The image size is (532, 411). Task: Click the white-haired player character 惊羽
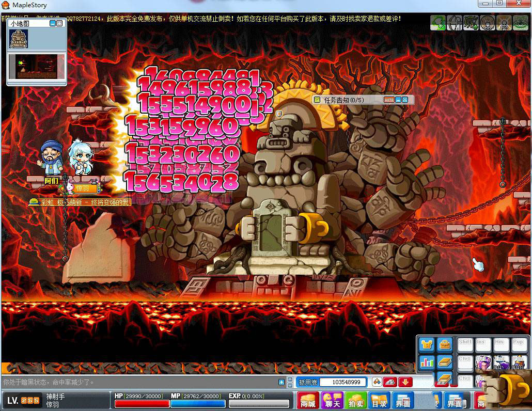point(81,157)
